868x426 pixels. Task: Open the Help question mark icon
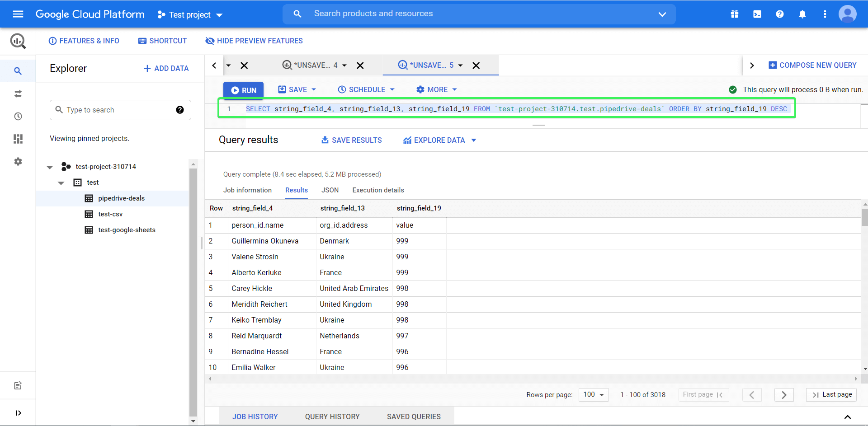click(x=780, y=14)
